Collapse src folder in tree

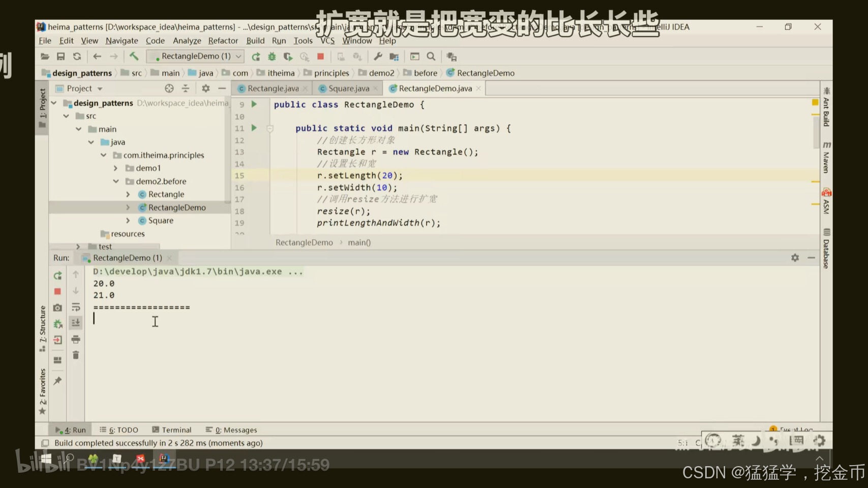(66, 116)
